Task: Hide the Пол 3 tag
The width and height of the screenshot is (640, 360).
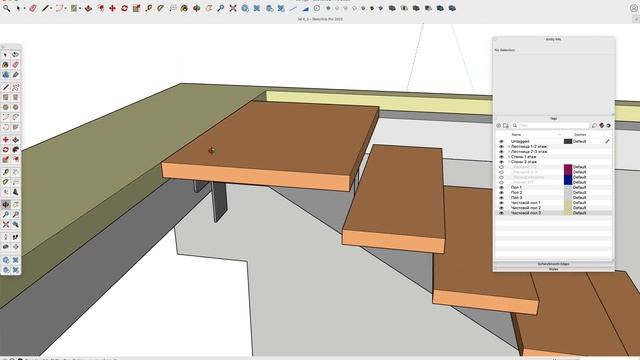Action: pyautogui.click(x=502, y=198)
